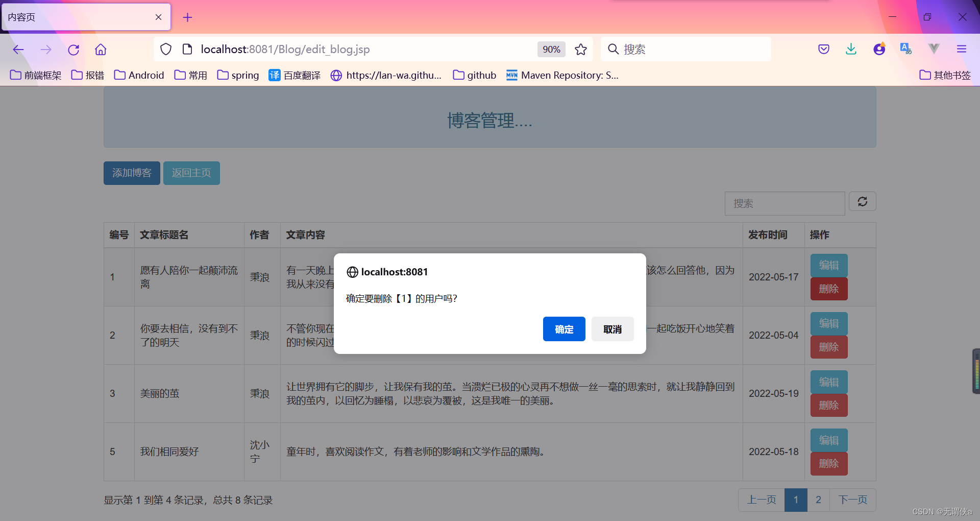Open tracking protection shield icon
This screenshot has height=521, width=980.
tap(166, 49)
